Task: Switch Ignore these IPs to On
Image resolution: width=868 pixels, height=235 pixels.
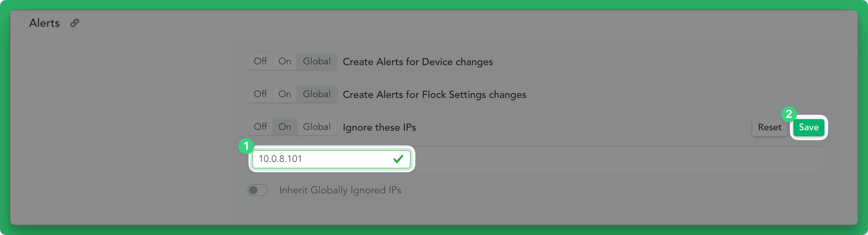Action: click(285, 127)
